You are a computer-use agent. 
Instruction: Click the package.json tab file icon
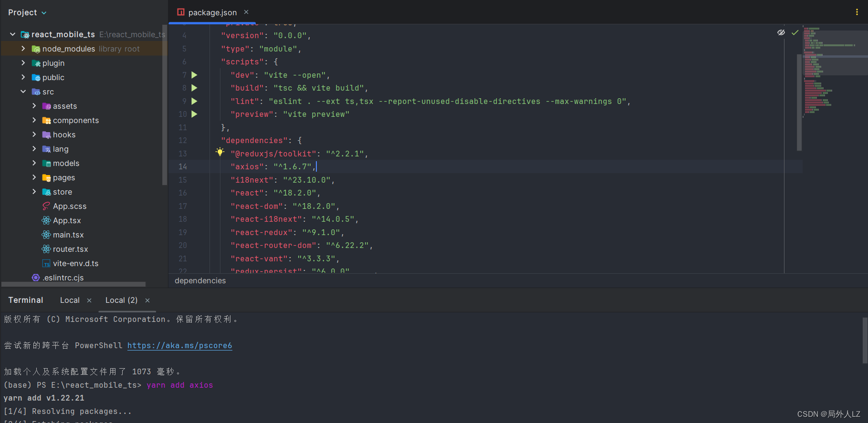tap(181, 12)
